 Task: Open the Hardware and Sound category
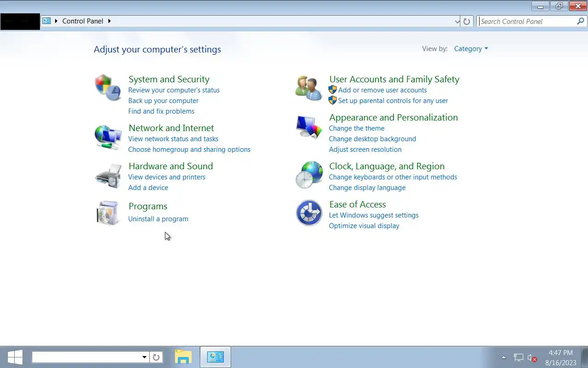[170, 166]
